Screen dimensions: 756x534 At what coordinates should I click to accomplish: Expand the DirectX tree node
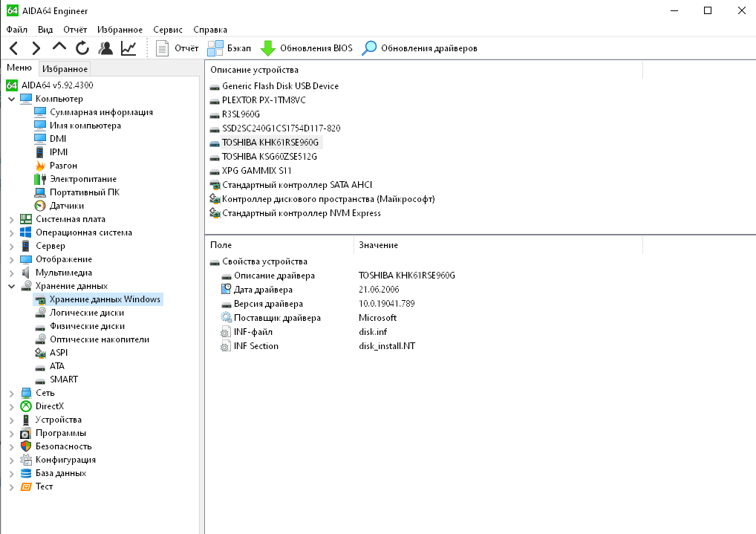(12, 407)
